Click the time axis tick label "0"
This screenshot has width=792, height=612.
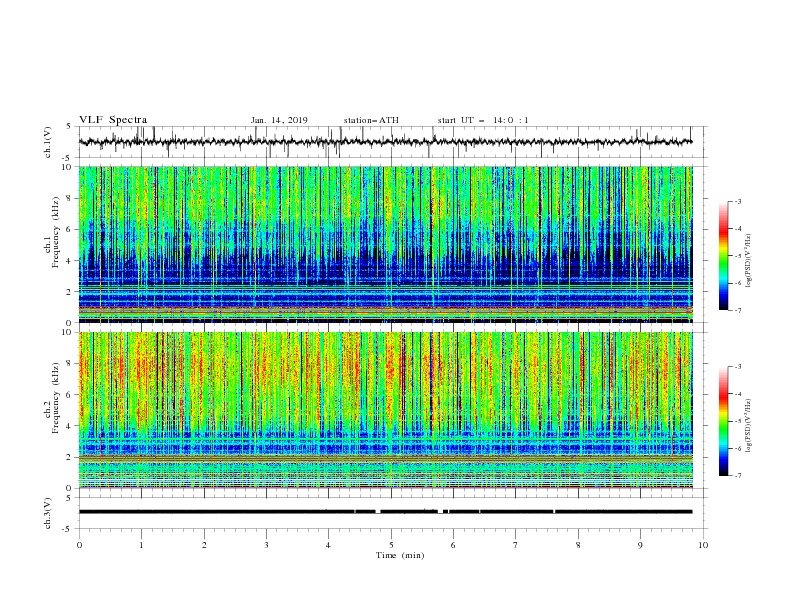[x=79, y=545]
